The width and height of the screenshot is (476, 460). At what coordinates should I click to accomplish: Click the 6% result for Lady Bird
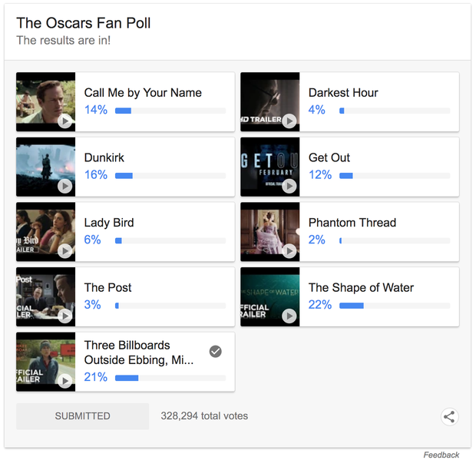pos(93,240)
